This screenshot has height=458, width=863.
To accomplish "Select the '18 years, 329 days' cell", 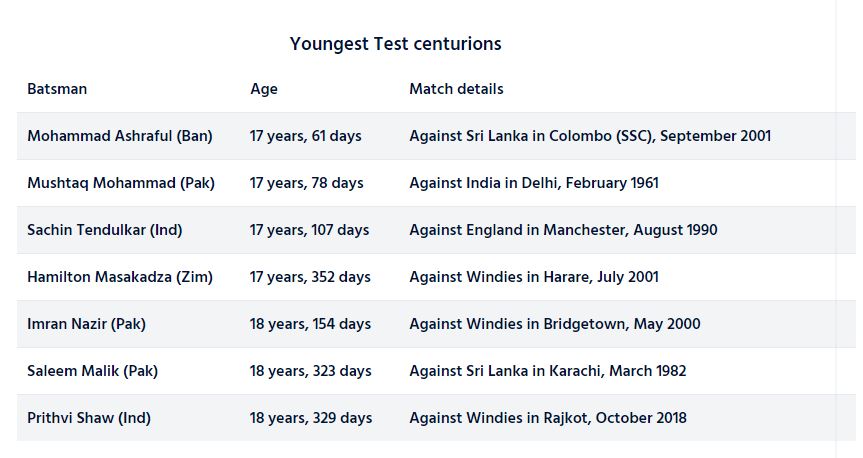I will [311, 418].
